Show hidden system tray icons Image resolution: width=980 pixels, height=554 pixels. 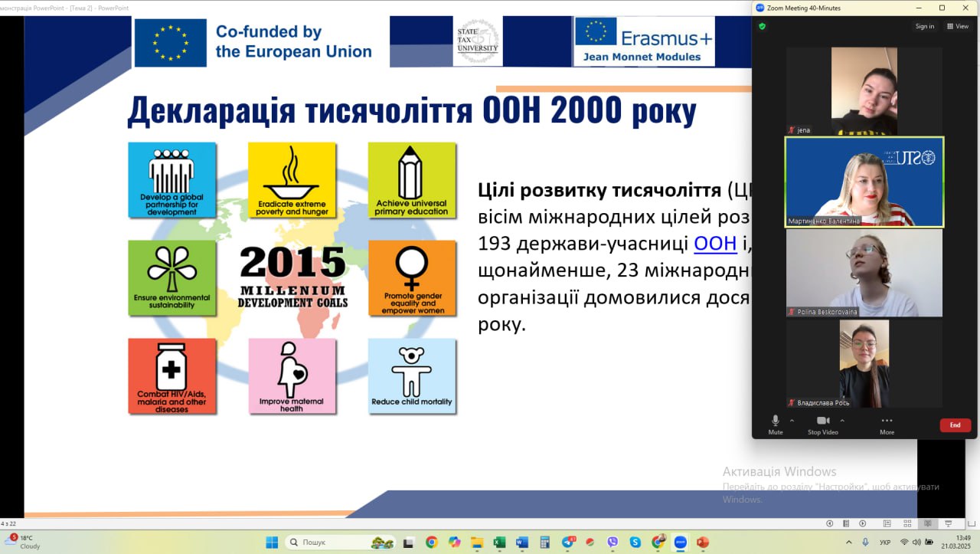[x=849, y=543]
